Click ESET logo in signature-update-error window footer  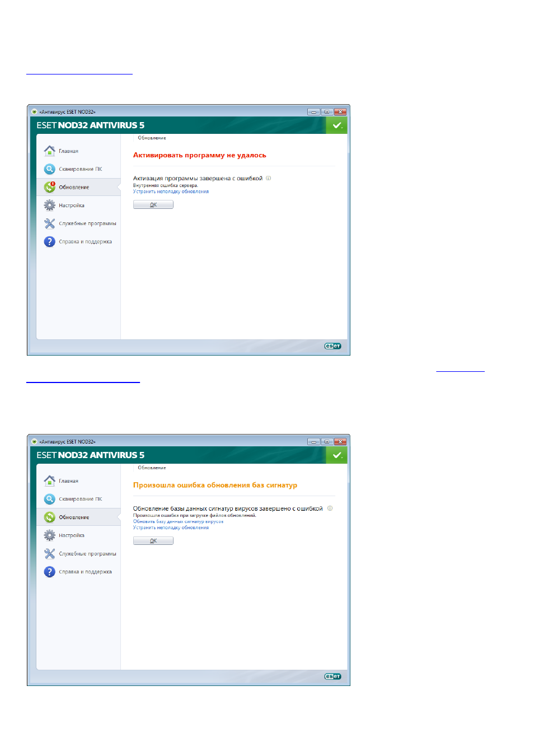332,676
